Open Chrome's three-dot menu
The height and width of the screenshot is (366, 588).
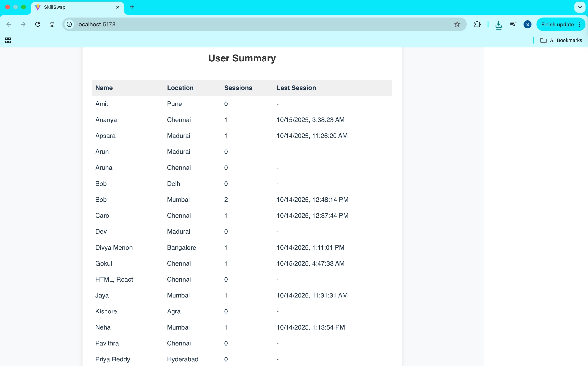tap(579, 25)
